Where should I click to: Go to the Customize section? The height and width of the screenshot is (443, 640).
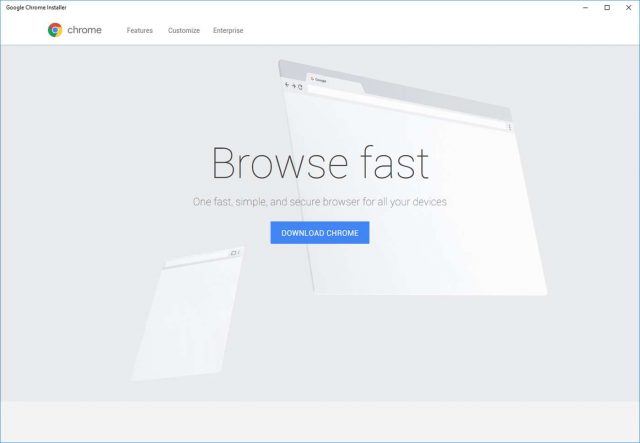[183, 31]
